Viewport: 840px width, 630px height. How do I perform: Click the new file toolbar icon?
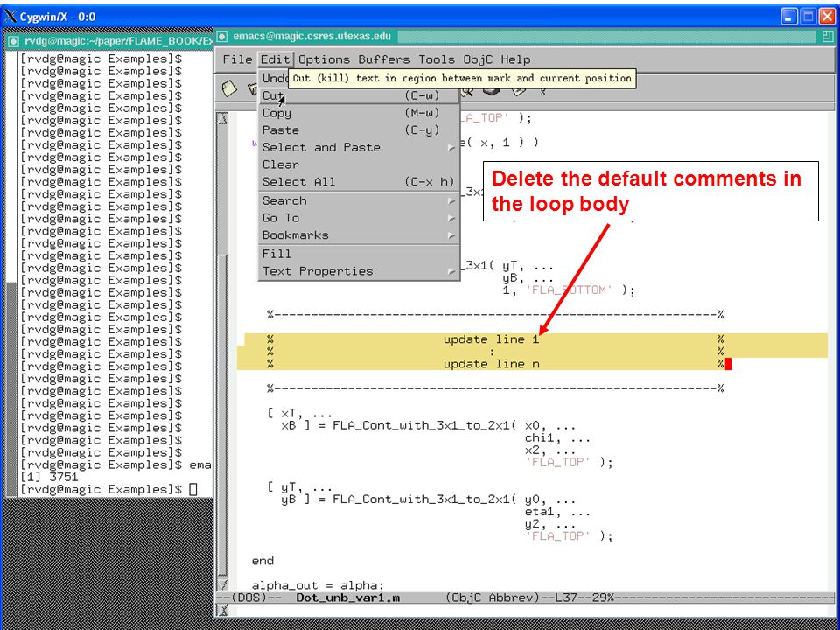[229, 89]
